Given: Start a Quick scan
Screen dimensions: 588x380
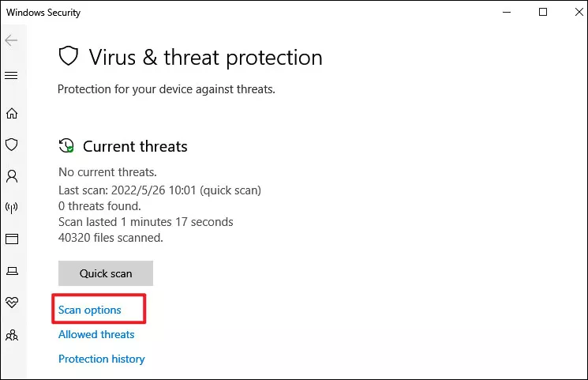Looking at the screenshot, I should click(x=106, y=273).
